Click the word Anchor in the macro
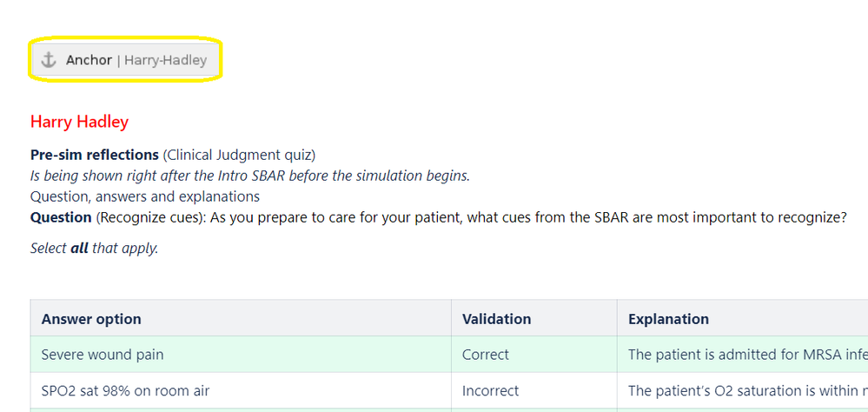The width and height of the screenshot is (868, 412). point(89,60)
